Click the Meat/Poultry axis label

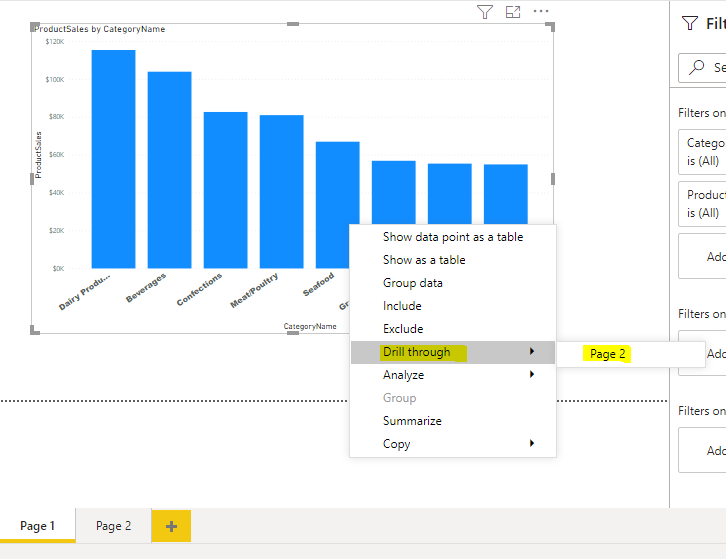pos(254,290)
